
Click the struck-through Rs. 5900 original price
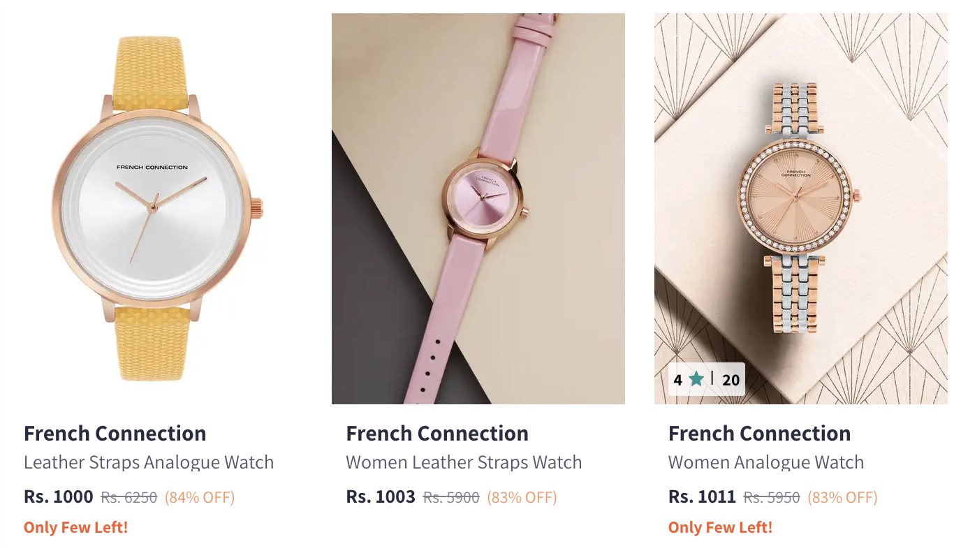click(x=451, y=497)
